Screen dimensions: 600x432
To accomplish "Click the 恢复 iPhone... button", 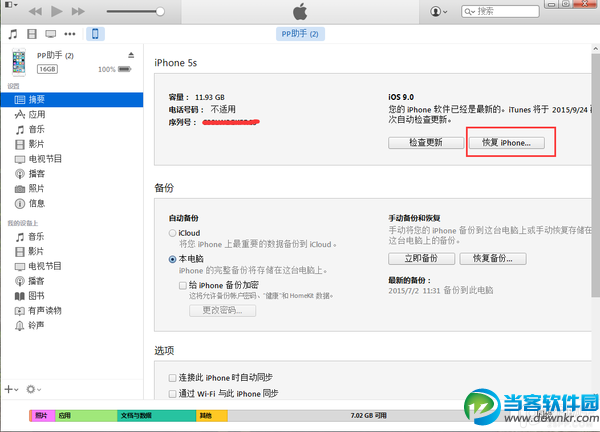I will click(x=507, y=143).
